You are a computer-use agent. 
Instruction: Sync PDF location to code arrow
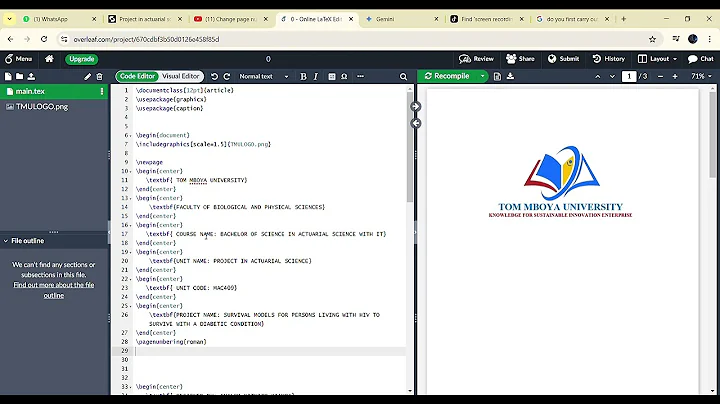(x=416, y=123)
